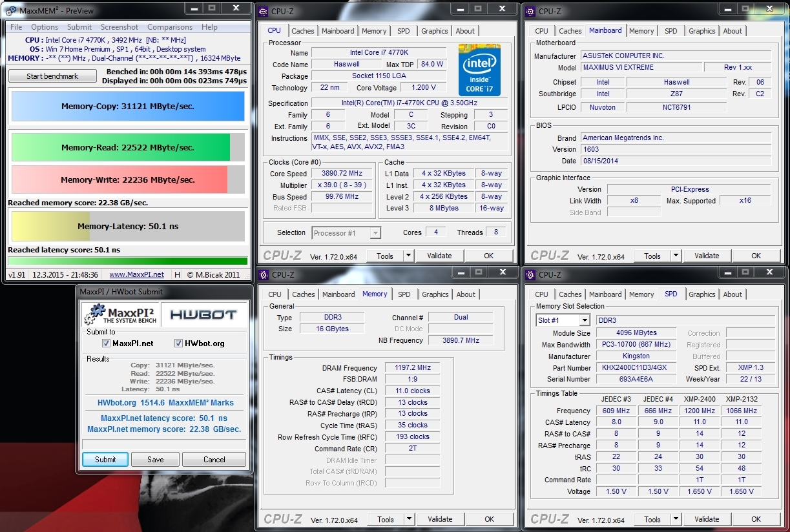Click the MaxxPI² System Bench logo

point(120,314)
